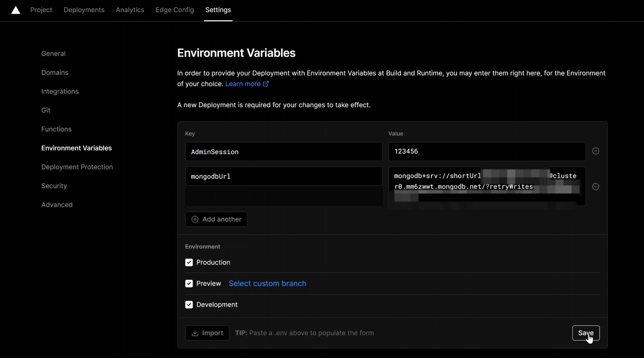Viewport: 644px width, 358px height.
Task: Click the 123456 value field
Action: [487, 152]
